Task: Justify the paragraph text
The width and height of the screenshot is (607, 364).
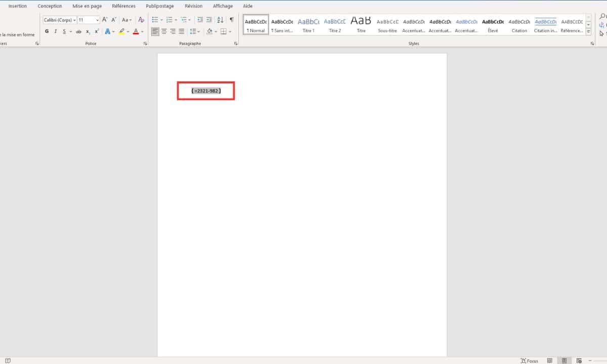Action: 182,31
